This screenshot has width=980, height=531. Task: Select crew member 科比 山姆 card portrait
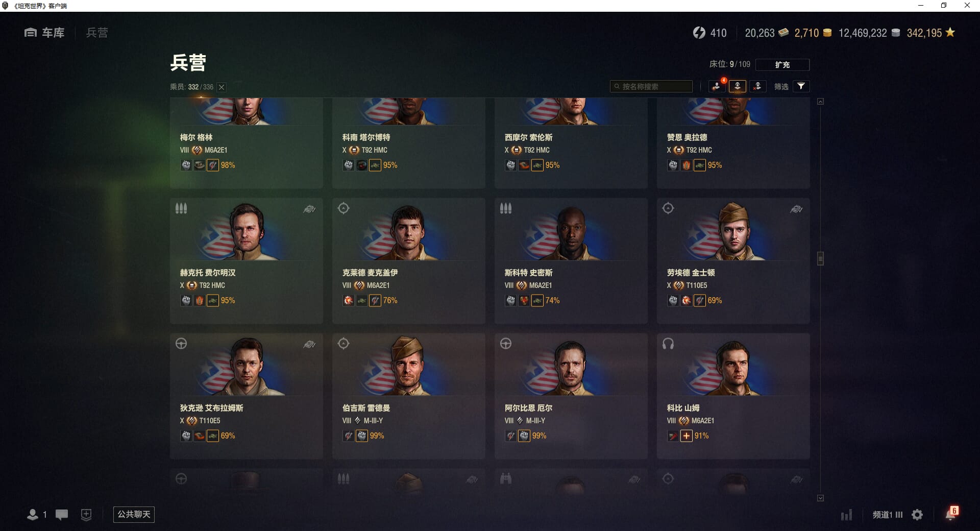733,367
